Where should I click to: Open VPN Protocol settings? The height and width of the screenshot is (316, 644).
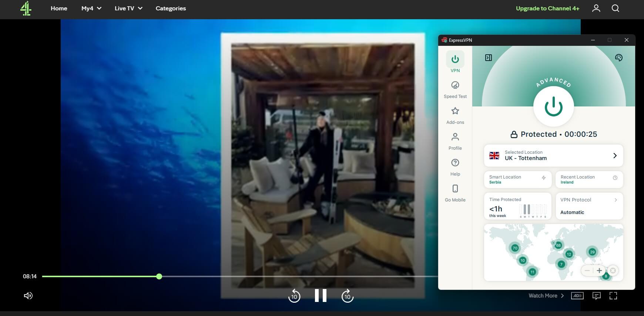pyautogui.click(x=589, y=206)
